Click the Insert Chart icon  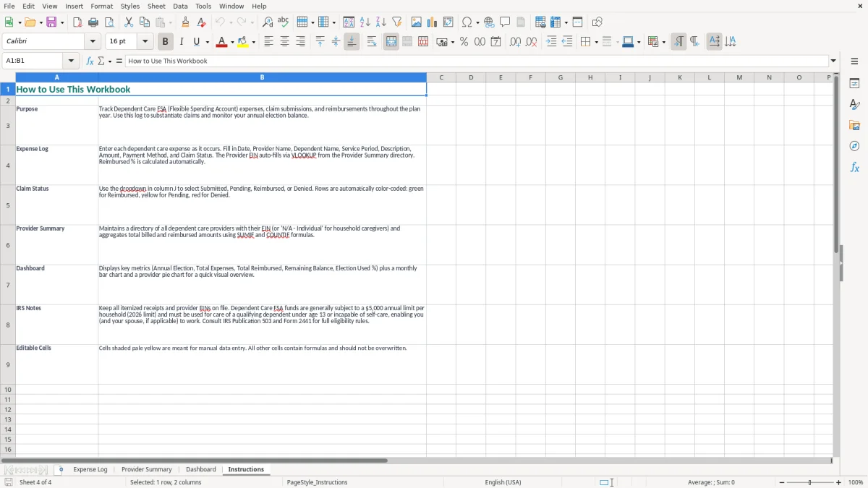pos(433,22)
